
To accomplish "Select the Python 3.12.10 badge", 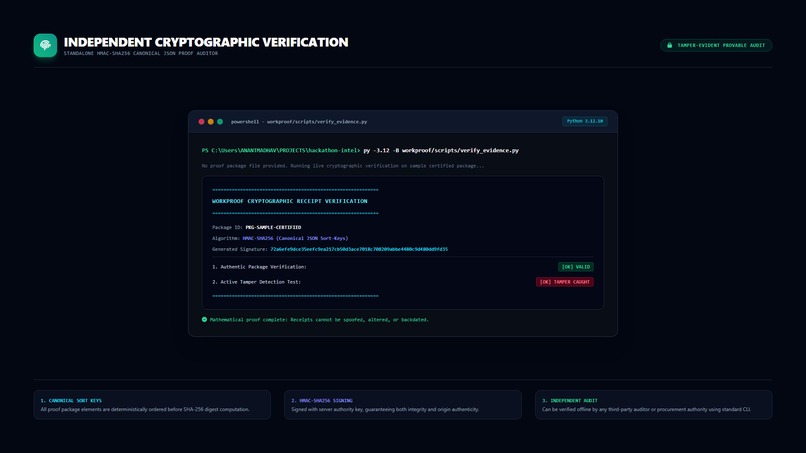I will coord(584,121).
